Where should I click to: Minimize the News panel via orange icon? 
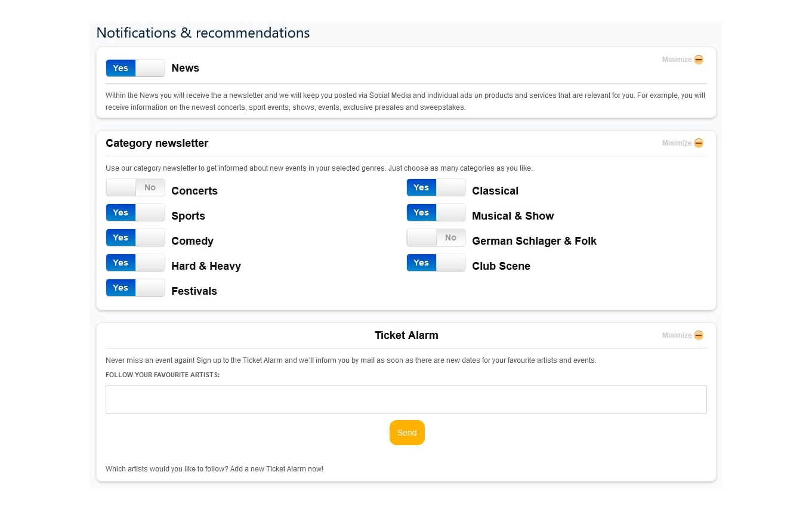[699, 60]
